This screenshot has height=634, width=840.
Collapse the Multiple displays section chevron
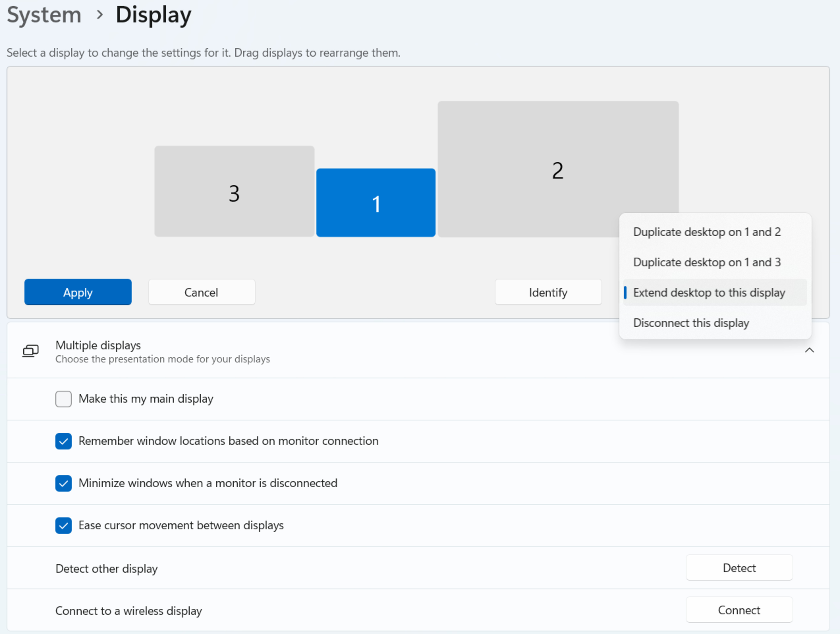pyautogui.click(x=809, y=350)
